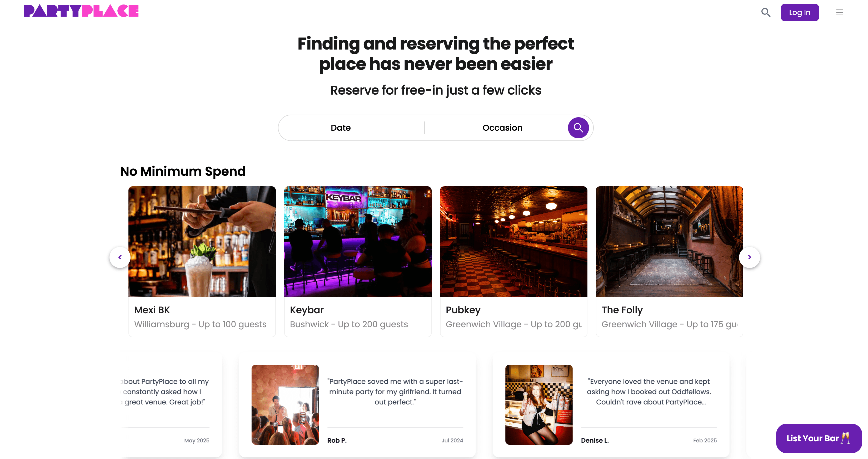Viewport: 868px width, 459px height.
Task: Click the List Your Bar button
Action: [x=819, y=438]
